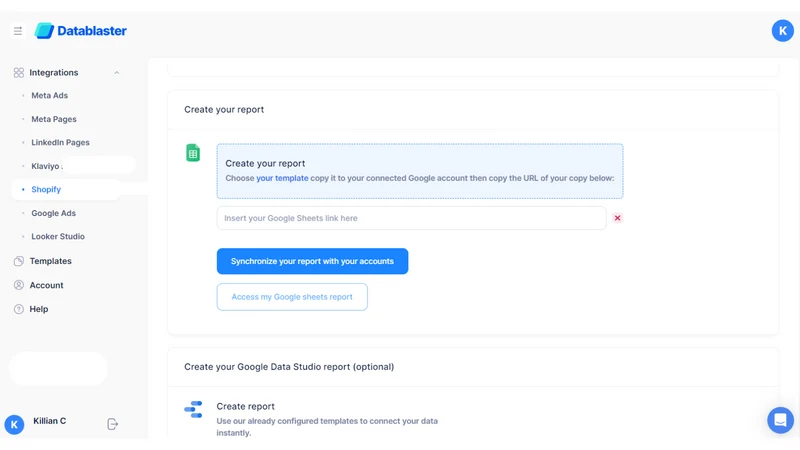Click the green Google Sheets icon
This screenshot has width=800, height=450.
[x=193, y=153]
